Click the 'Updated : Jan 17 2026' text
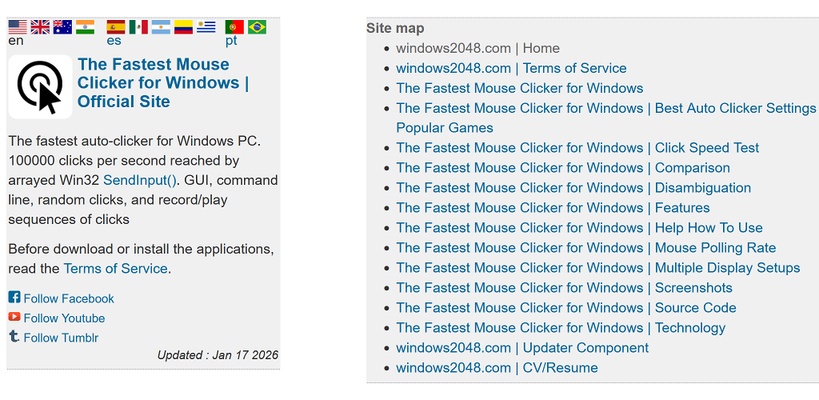The height and width of the screenshot is (400, 819). click(x=218, y=355)
